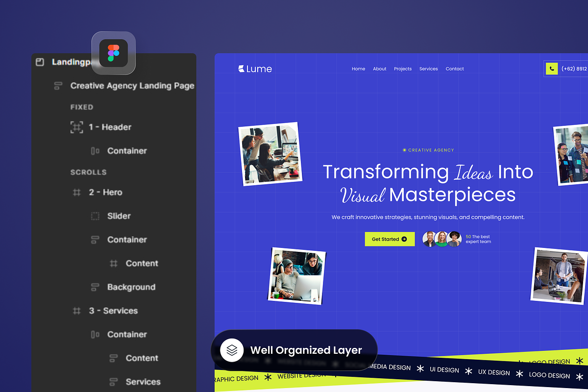Click the bearded man avatar
588x392 pixels.
[x=429, y=239]
